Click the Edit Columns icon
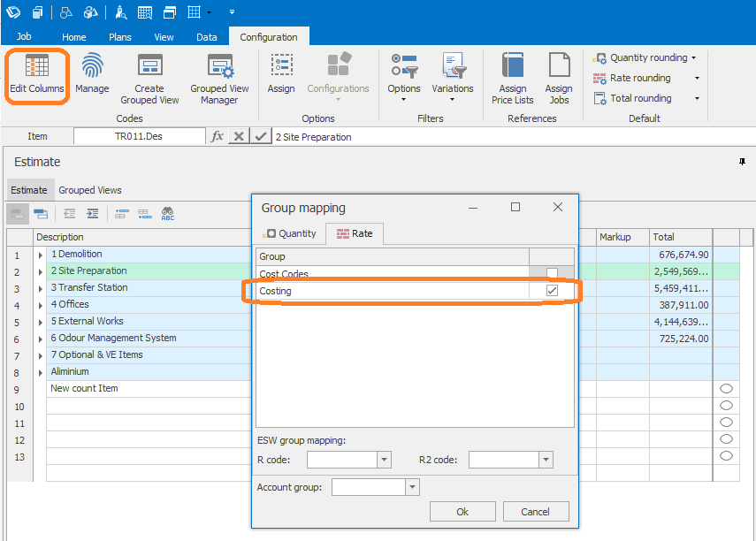 point(36,75)
